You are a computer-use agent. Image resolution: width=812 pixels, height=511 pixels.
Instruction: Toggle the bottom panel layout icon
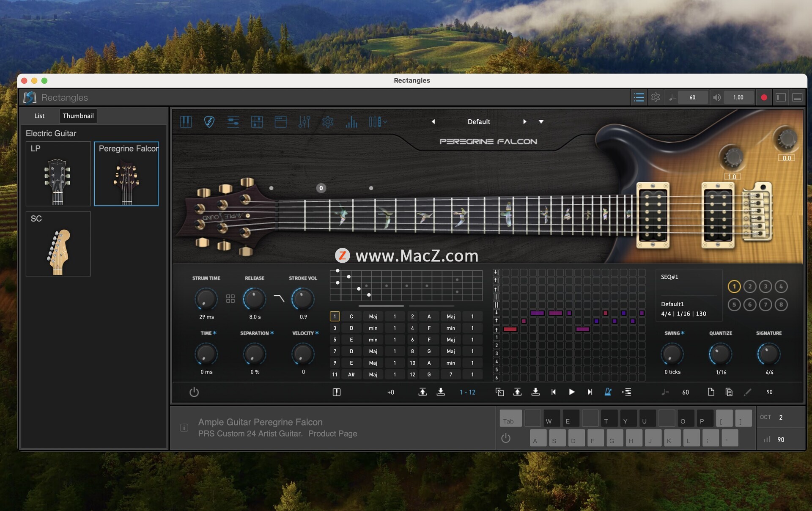(797, 97)
